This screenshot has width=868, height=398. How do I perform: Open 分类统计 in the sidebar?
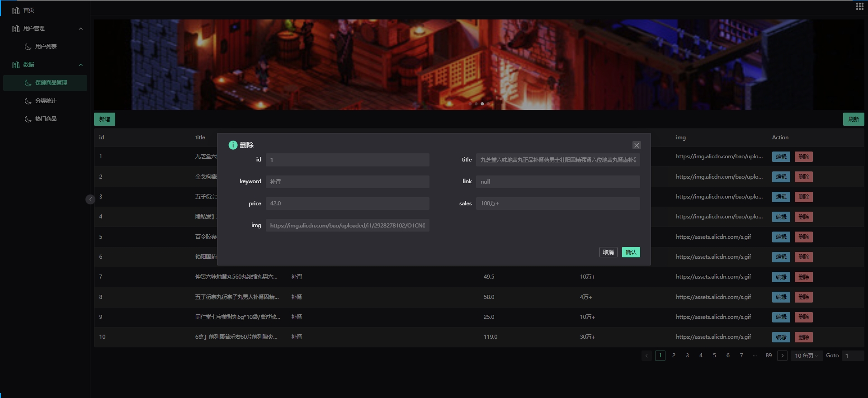click(45, 100)
